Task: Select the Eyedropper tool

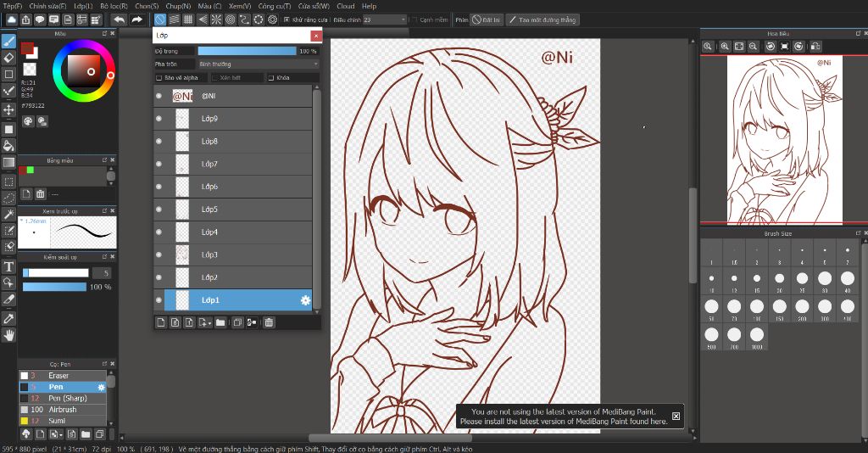Action: click(8, 318)
